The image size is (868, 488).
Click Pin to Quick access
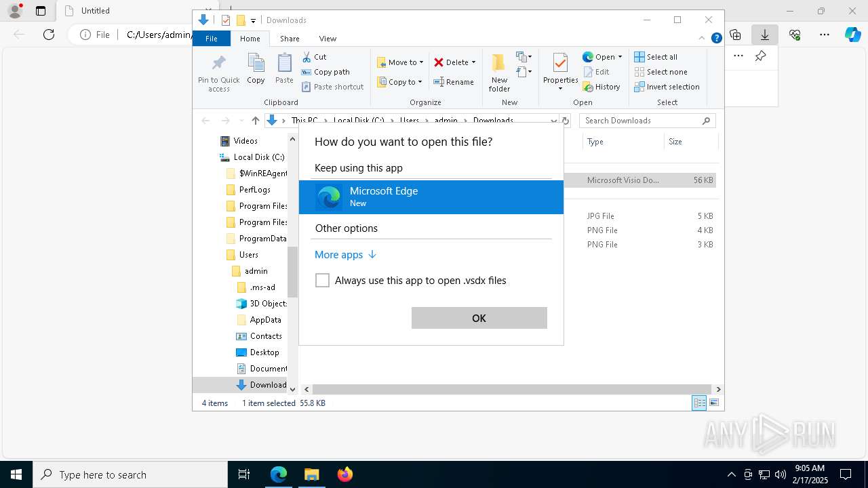(x=218, y=73)
